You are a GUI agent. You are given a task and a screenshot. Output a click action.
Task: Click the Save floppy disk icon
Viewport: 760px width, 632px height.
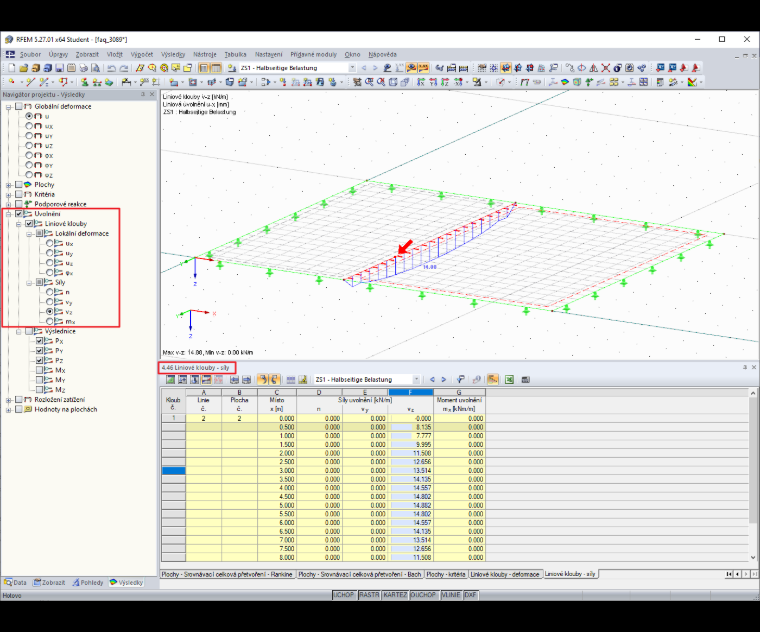tap(59, 68)
